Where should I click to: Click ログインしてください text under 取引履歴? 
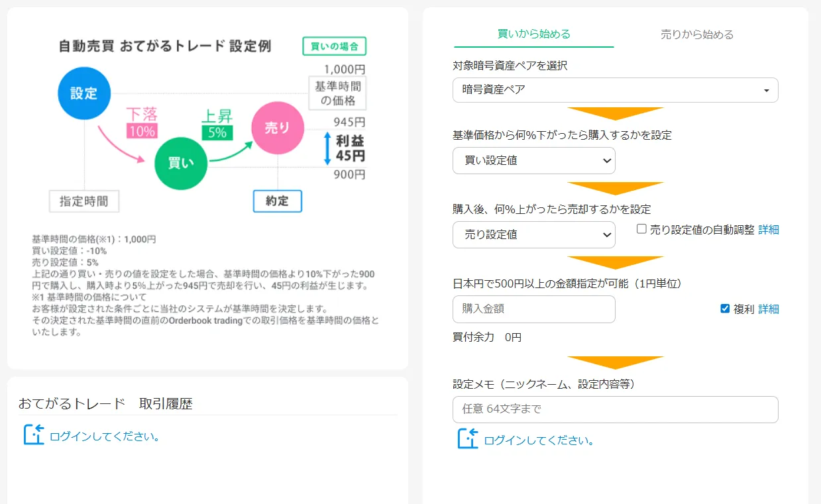click(105, 436)
